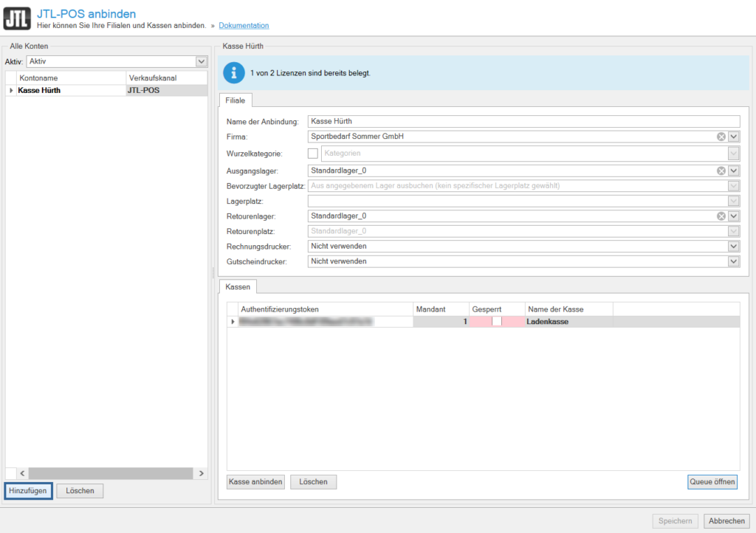Open the Firma dropdown arrow

click(733, 137)
